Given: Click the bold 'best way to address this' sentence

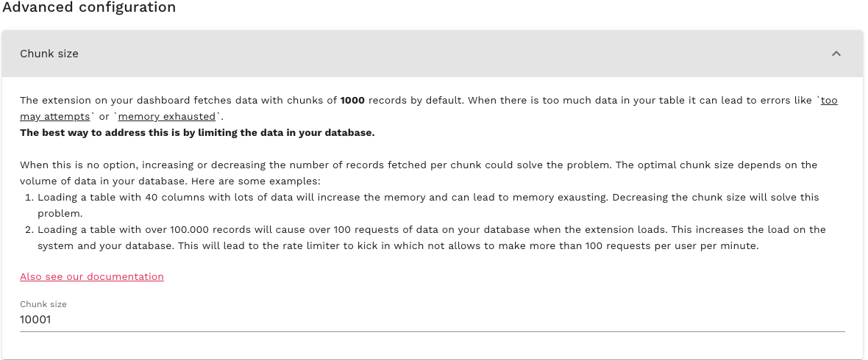Looking at the screenshot, I should [x=197, y=132].
